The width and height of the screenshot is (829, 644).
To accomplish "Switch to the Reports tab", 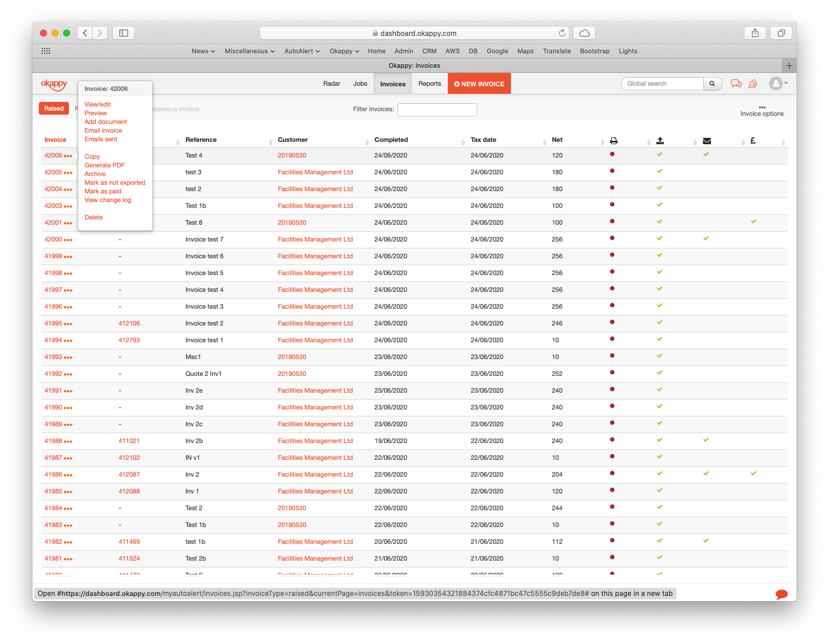I will tap(430, 83).
